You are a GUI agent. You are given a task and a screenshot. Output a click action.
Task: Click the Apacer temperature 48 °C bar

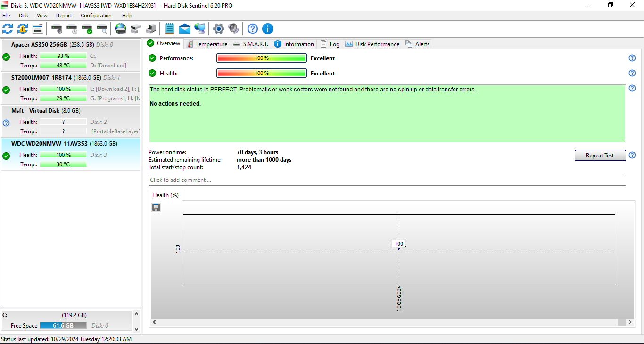63,66
